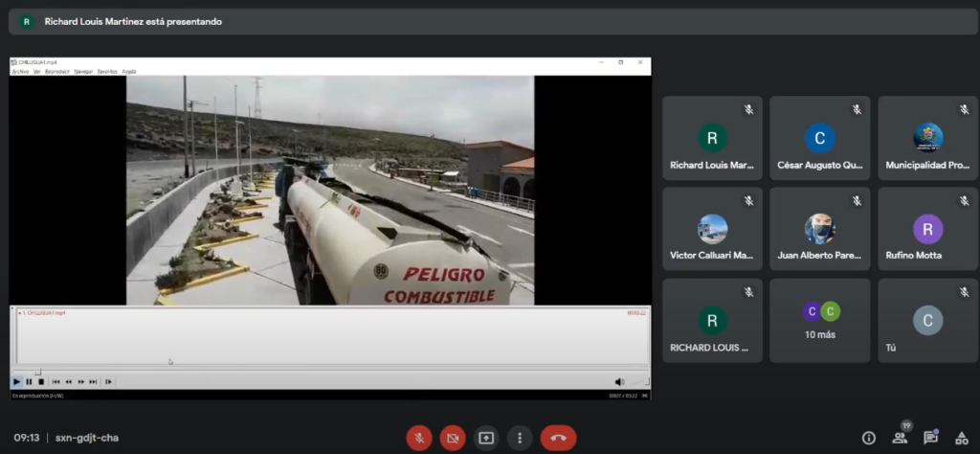Open the three-dot more options menu

pyautogui.click(x=520, y=438)
